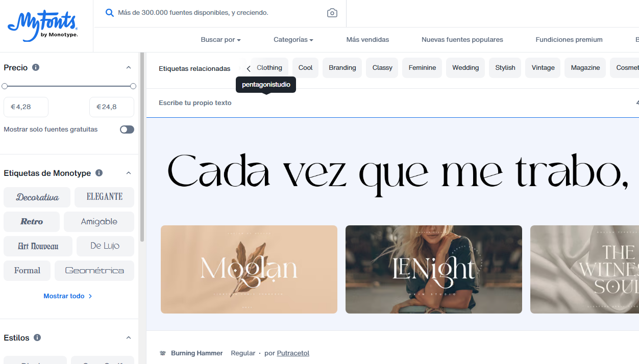This screenshot has width=639, height=364.
Task: Open the Buscar por dropdown menu
Action: tap(220, 40)
